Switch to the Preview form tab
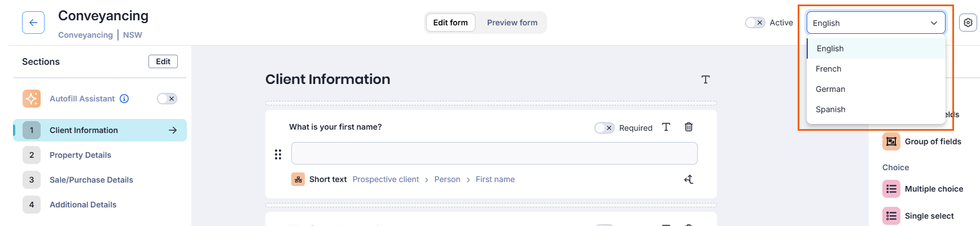This screenshot has width=980, height=226. tap(512, 23)
